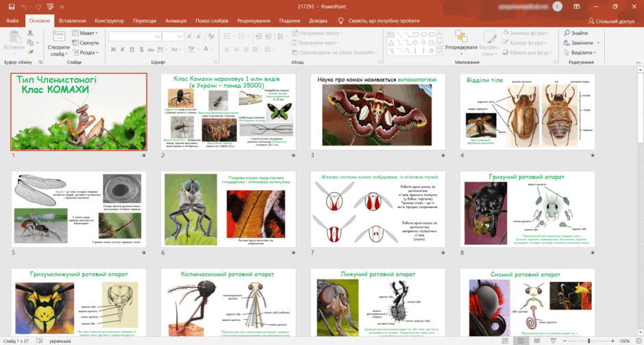The height and width of the screenshot is (345, 644).
Task: Select the star shape in shapes gallery
Action: coord(431,51)
